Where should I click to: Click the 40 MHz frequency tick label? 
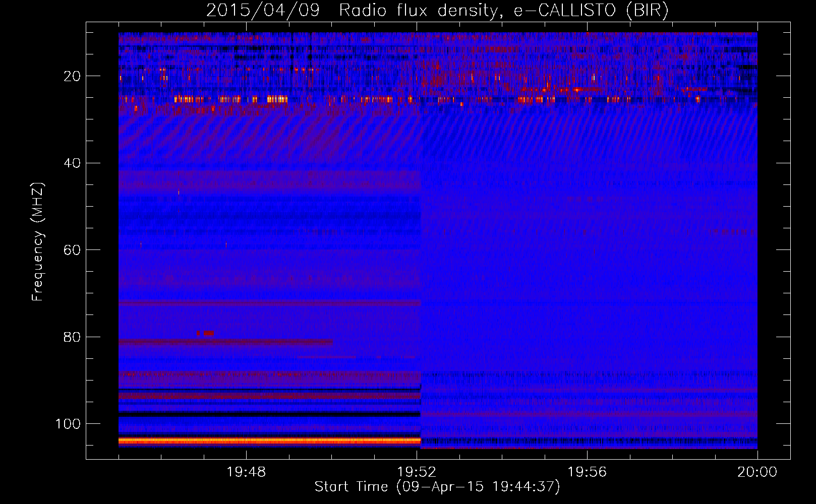(72, 163)
